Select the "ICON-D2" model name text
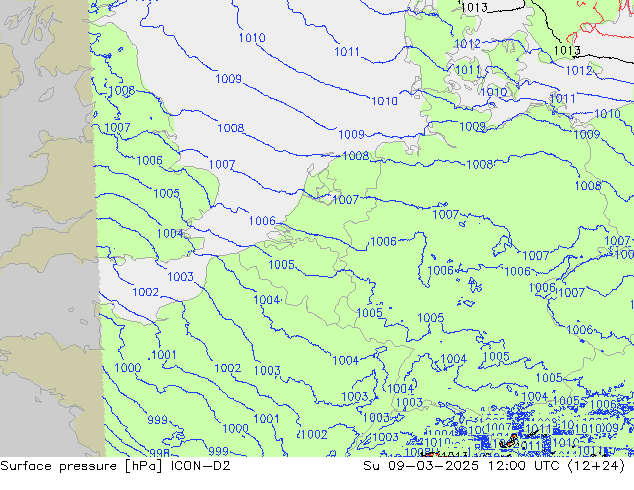Viewport: 634px width, 490px height. point(201,466)
